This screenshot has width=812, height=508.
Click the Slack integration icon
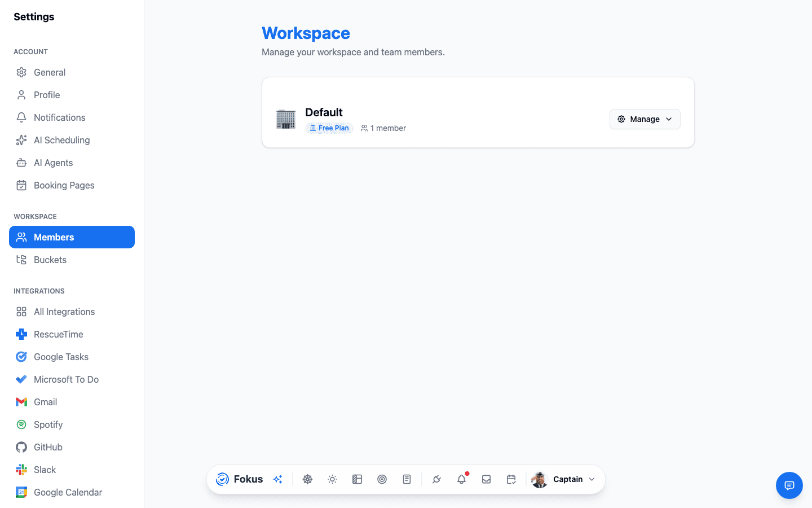(21, 470)
